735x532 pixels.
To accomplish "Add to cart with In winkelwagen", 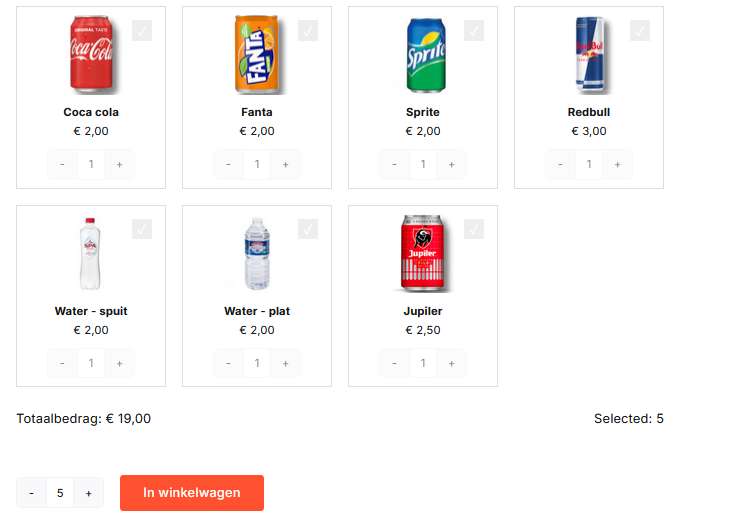I will click(x=192, y=493).
